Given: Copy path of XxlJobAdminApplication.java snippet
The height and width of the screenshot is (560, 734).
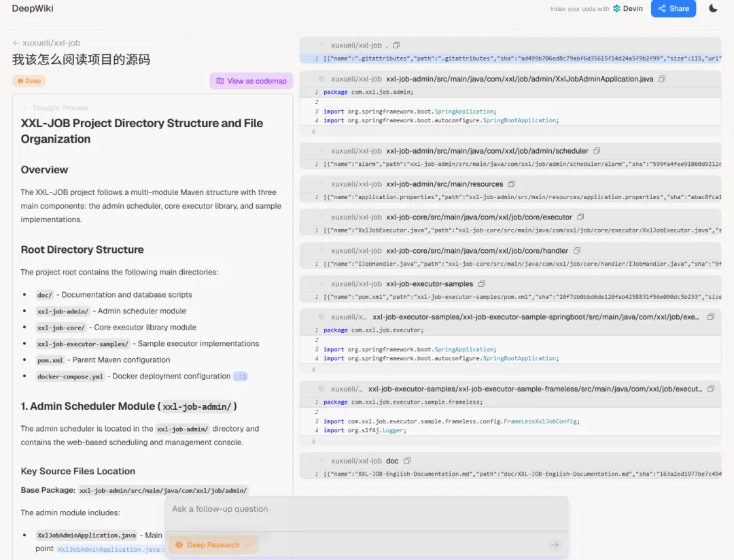Looking at the screenshot, I should point(662,79).
